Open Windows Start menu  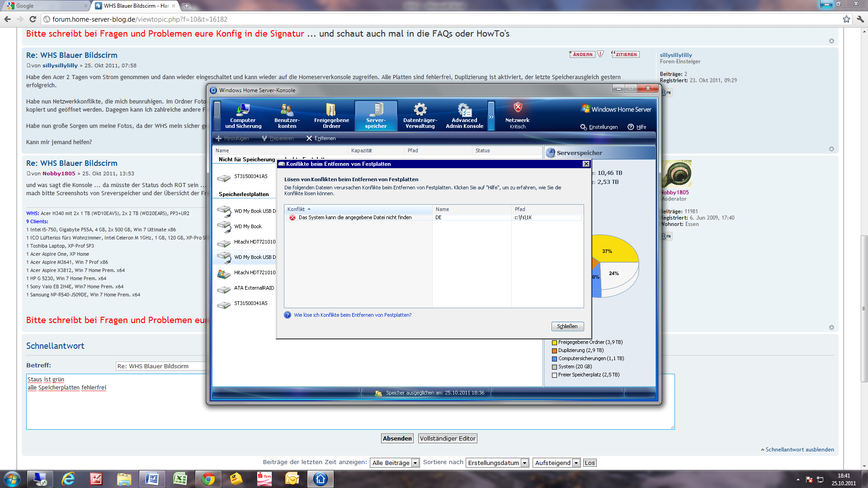[12, 479]
